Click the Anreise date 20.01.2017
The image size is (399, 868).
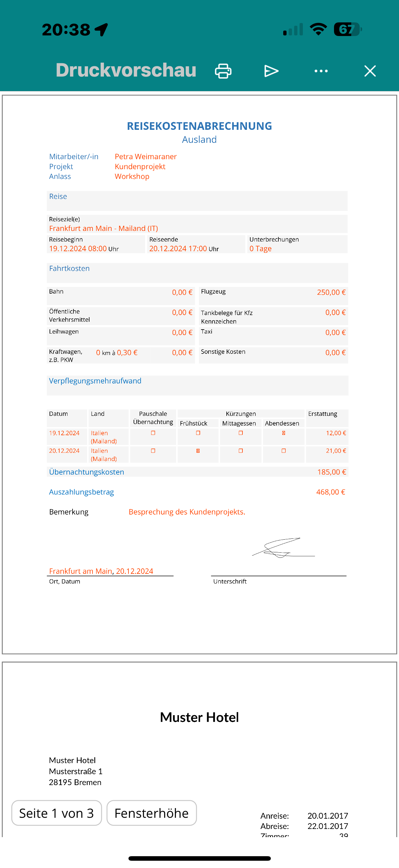coord(328,815)
